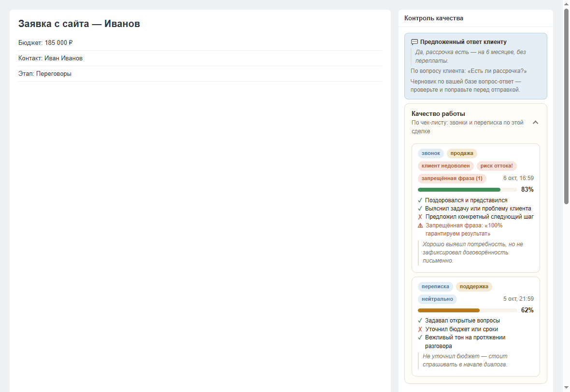Click the звонок tag
This screenshot has height=392, width=570.
[x=431, y=154]
